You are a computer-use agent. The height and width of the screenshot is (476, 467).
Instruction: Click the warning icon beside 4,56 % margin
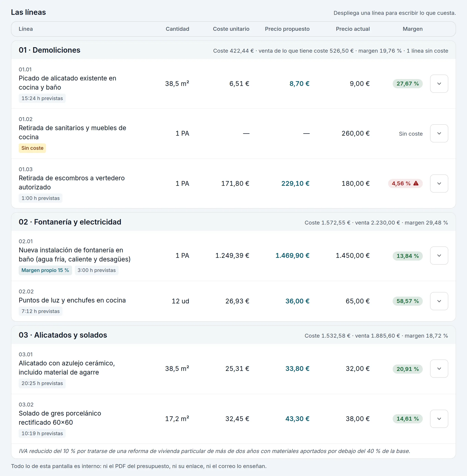416,183
